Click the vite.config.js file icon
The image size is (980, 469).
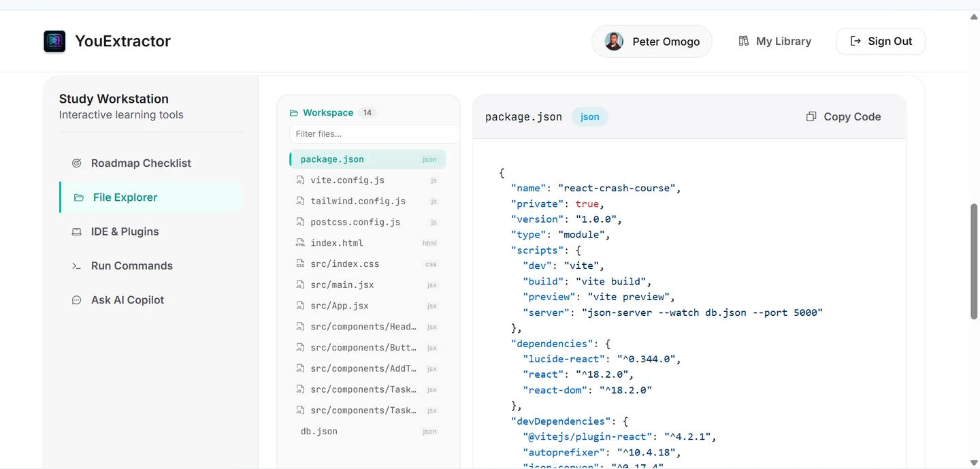pyautogui.click(x=300, y=180)
